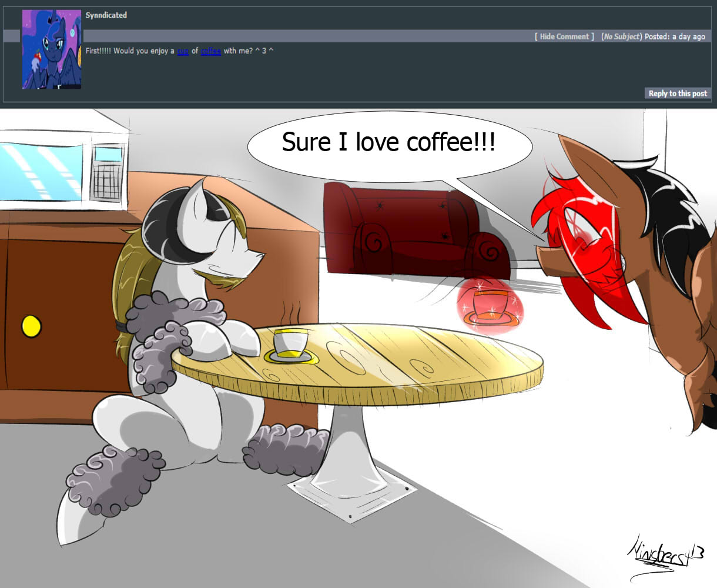This screenshot has height=588, width=717.
Task: Click the 'No Subject' label
Action: (622, 36)
